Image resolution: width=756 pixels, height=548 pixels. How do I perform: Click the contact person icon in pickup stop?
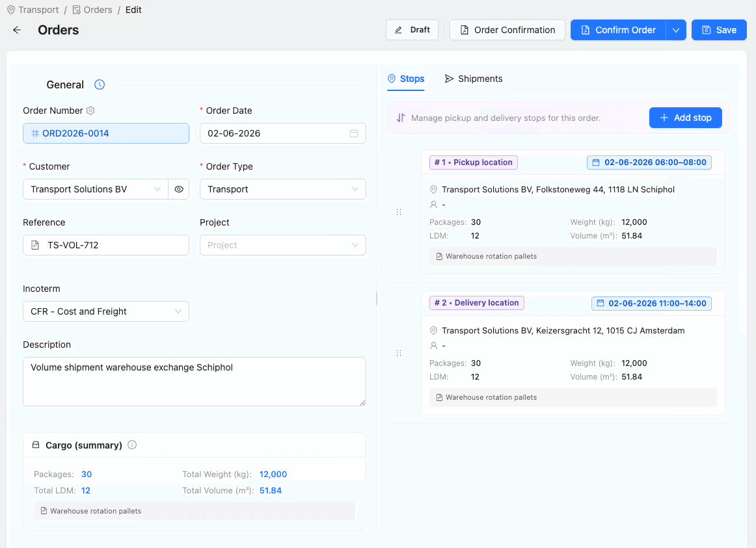(433, 205)
